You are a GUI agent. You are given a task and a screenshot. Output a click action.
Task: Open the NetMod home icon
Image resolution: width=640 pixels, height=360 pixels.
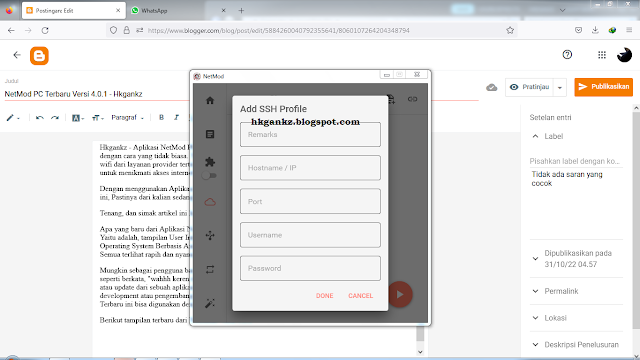point(210,100)
